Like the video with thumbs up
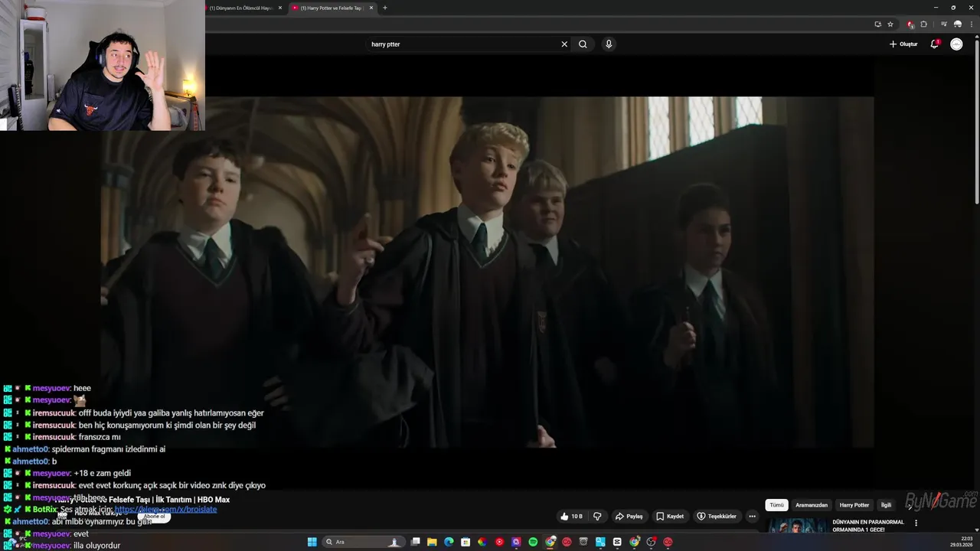This screenshot has width=980, height=551. (x=571, y=517)
